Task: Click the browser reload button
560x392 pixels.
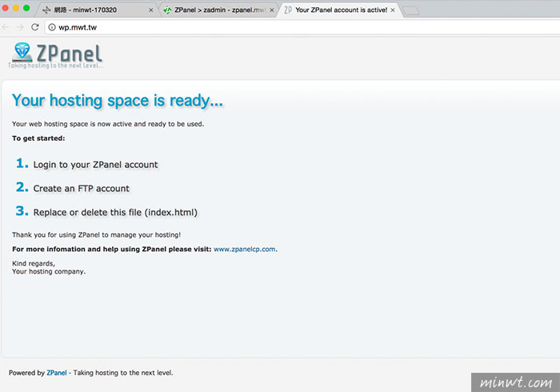Action: pyautogui.click(x=34, y=27)
